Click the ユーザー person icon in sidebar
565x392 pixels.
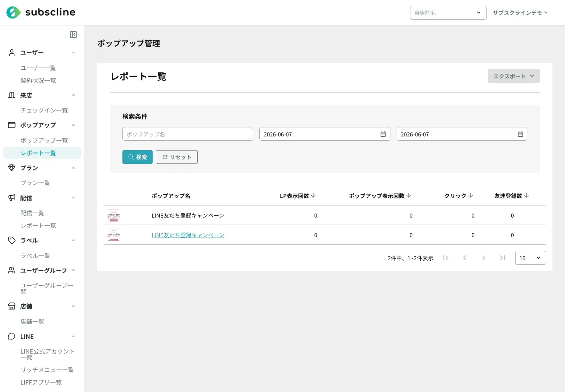click(12, 53)
